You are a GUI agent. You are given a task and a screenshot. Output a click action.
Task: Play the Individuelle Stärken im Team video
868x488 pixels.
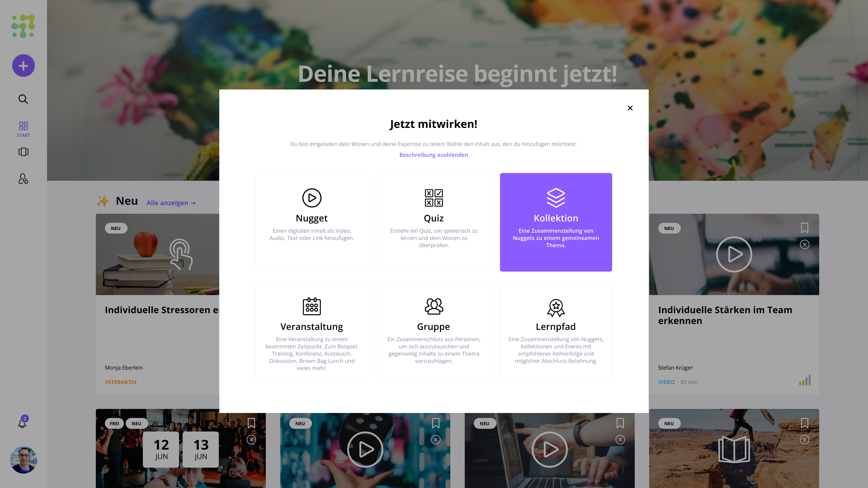pos(734,254)
